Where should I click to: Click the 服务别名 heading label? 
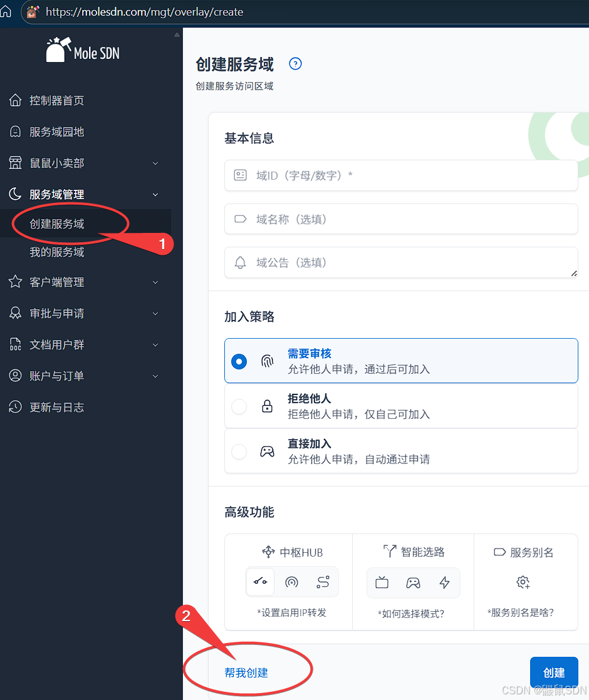531,552
